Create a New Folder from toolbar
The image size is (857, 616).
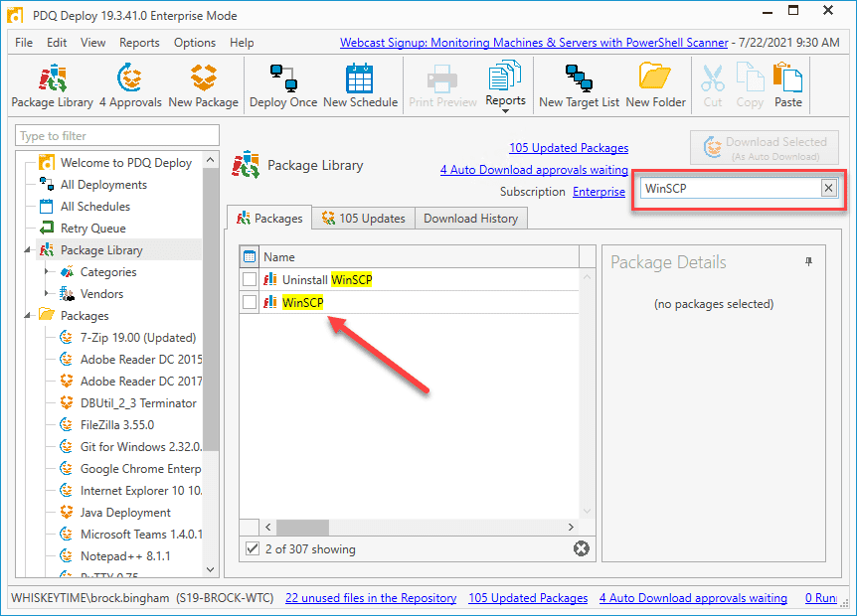pyautogui.click(x=655, y=86)
